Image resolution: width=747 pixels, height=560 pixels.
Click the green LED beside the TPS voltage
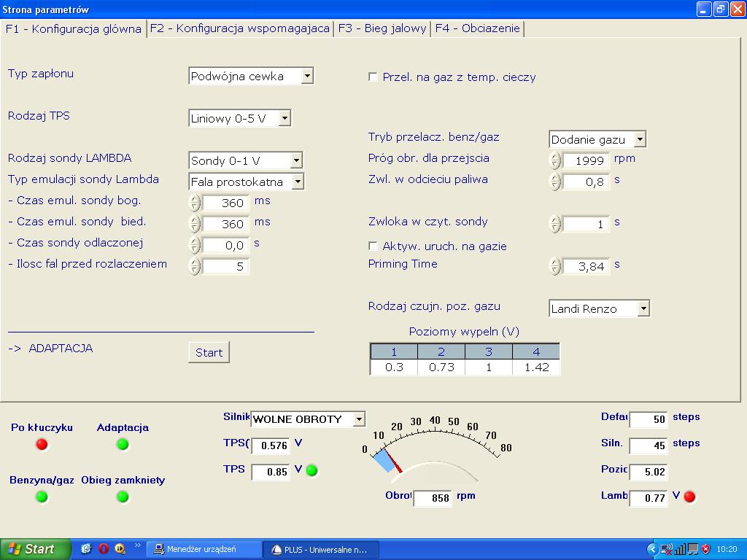tap(311, 470)
